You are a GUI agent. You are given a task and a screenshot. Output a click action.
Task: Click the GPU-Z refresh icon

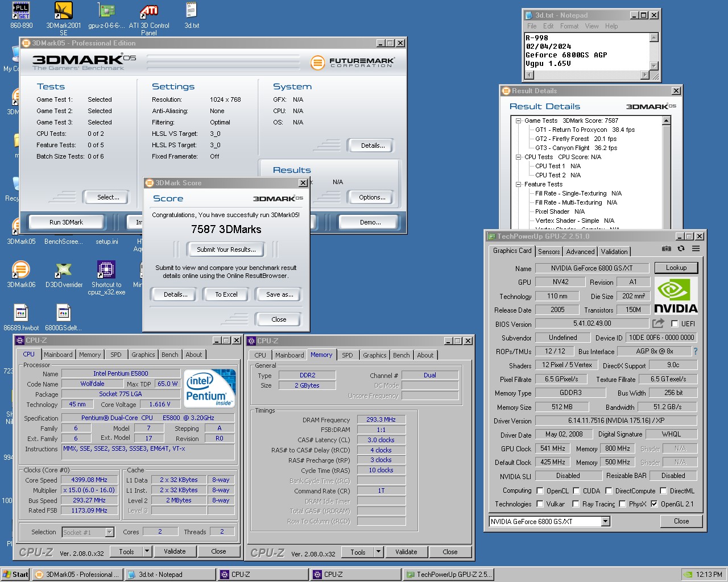[681, 248]
